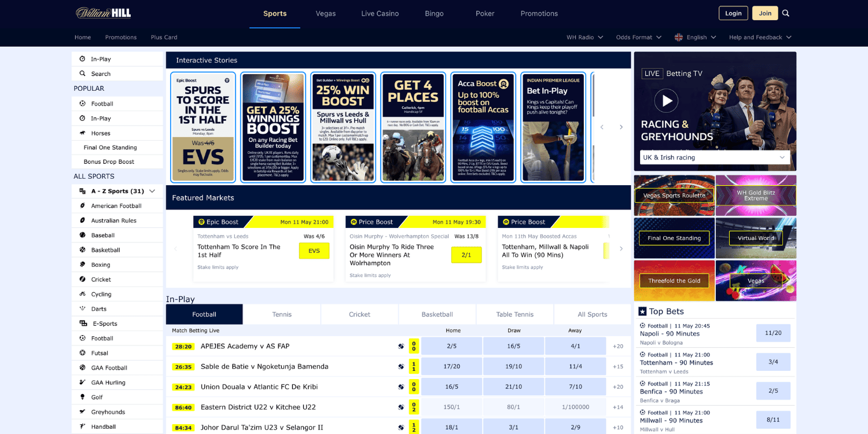Viewport: 868px width, 434px height.
Task: Select the Tennis In-Play tab
Action: (282, 314)
